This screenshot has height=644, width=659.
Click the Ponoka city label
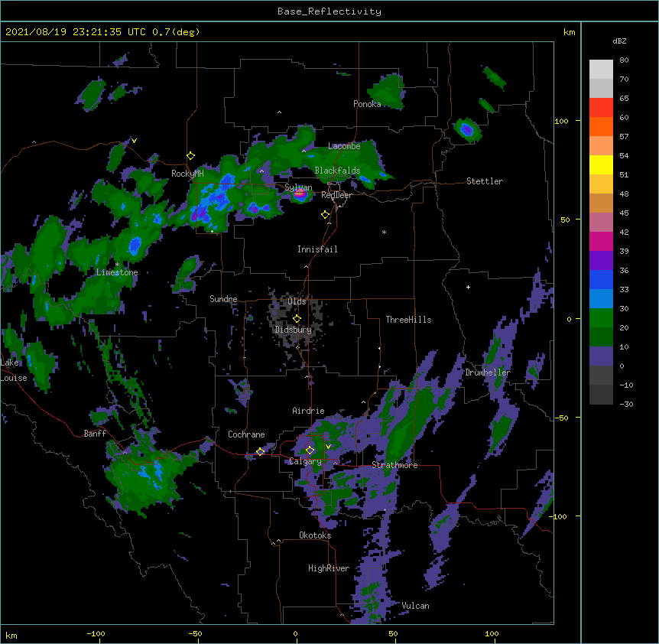(x=367, y=104)
